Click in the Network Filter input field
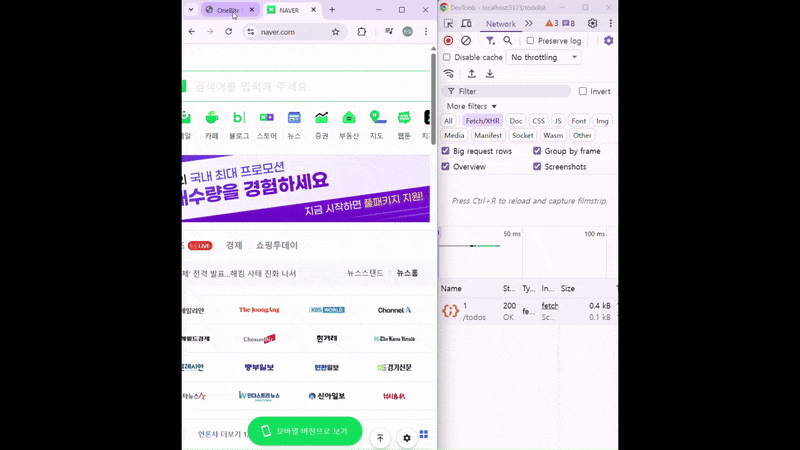Viewport: 800px width, 450px height. [506, 91]
